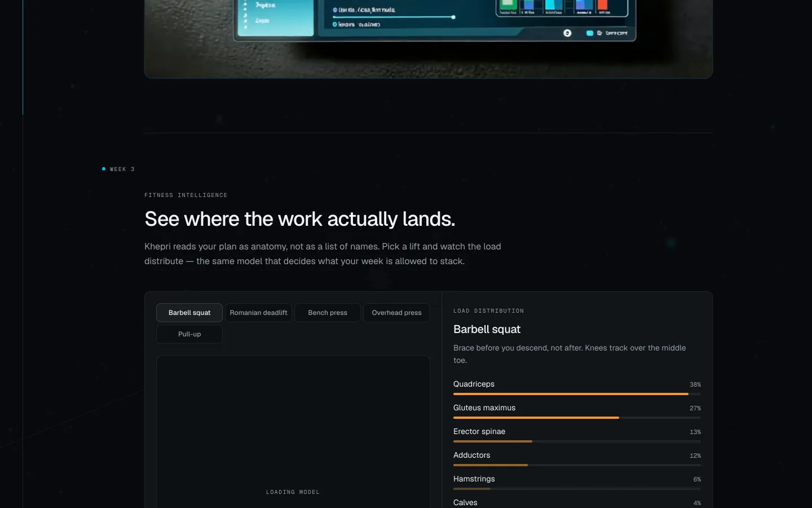Switch to the Bench press lift

pyautogui.click(x=328, y=313)
